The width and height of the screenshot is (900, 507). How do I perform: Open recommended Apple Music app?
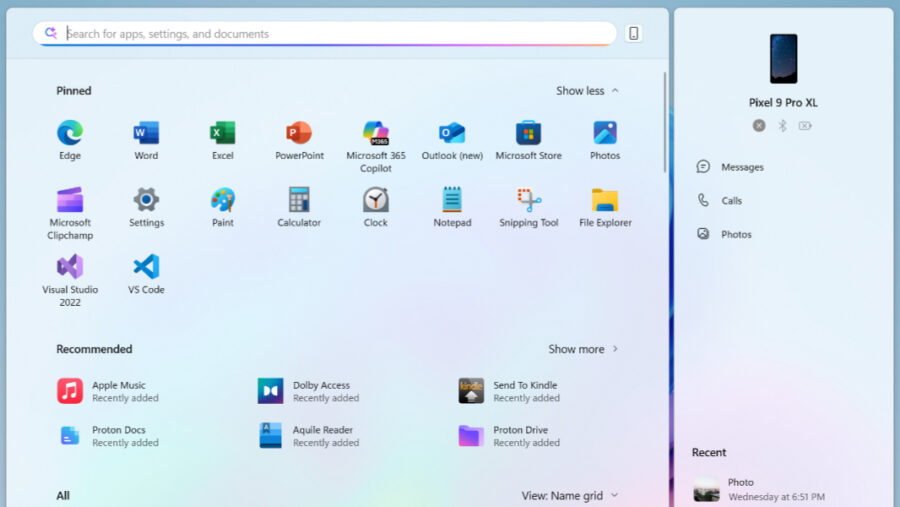pos(108,391)
